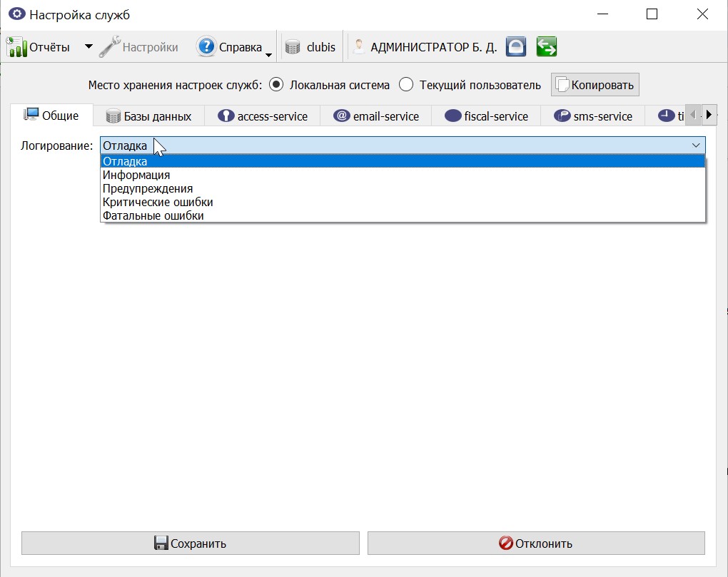Screen dimensions: 728x577
Task: Click the clubis database icon
Action: click(293, 47)
